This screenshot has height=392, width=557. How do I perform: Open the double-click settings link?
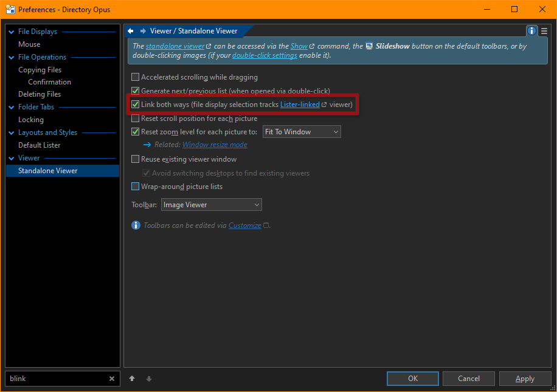(x=265, y=55)
